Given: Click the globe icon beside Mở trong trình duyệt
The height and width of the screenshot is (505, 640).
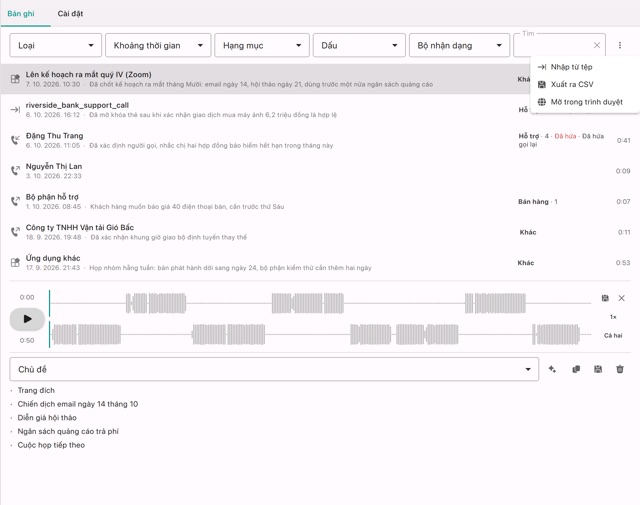Looking at the screenshot, I should (542, 102).
